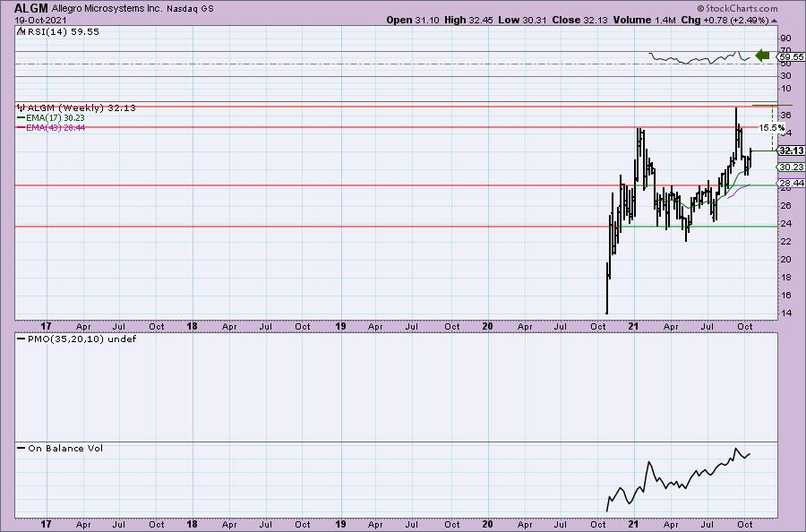
Task: Click price axis label 26
Action: click(786, 206)
